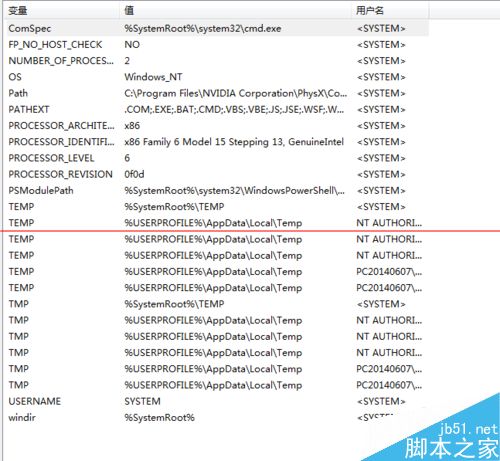Image resolution: width=500 pixels, height=461 pixels.
Task: Select the PROCESSOR_ARCHITE... variable name
Action: [61, 126]
